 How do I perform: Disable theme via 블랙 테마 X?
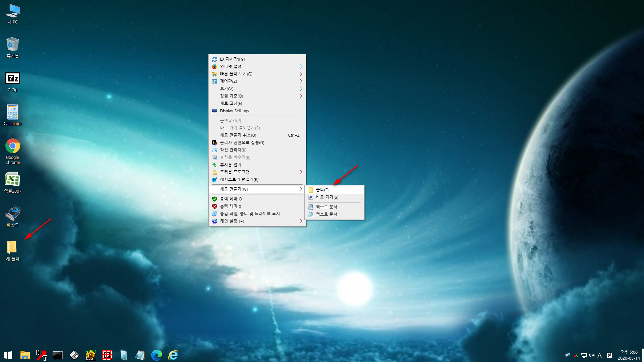pyautogui.click(x=257, y=206)
